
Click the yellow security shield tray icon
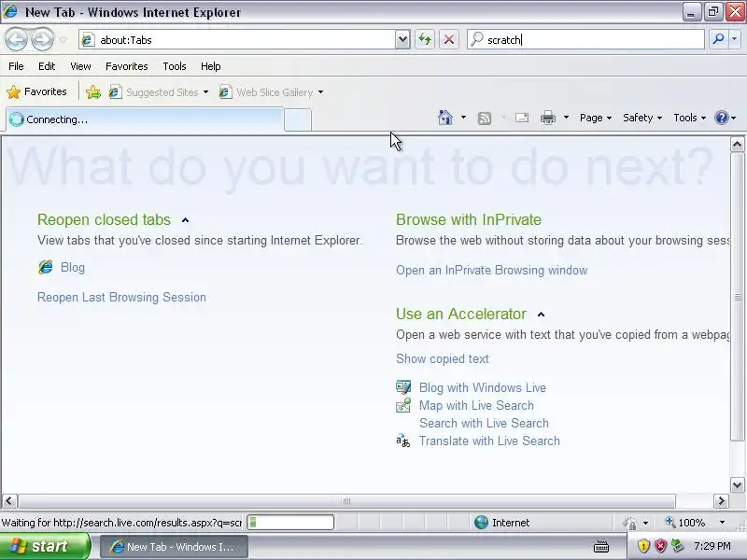point(643,546)
